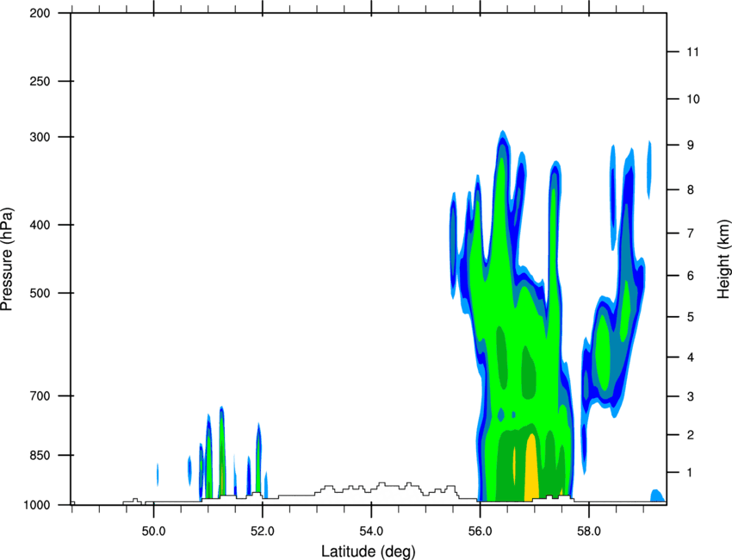Click the Height (km) axis title
Screen dimensions: 732x560
[x=724, y=259]
